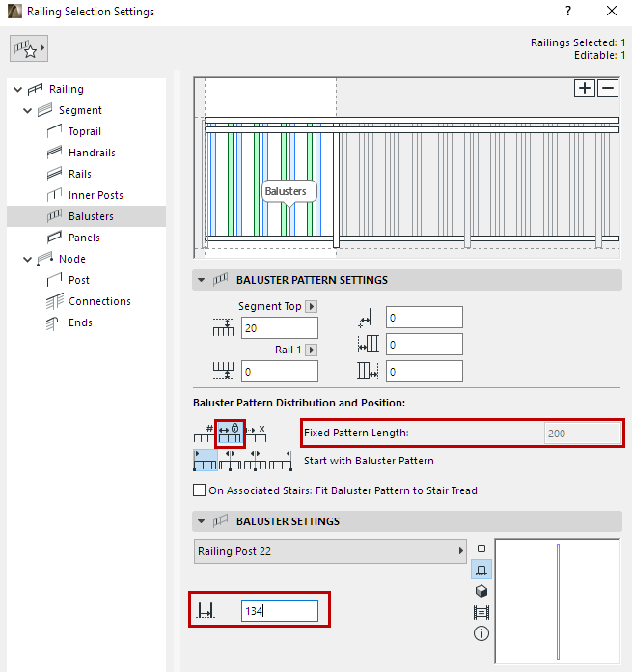
Task: Click the pattern end offset icon
Action: pyautogui.click(x=369, y=371)
